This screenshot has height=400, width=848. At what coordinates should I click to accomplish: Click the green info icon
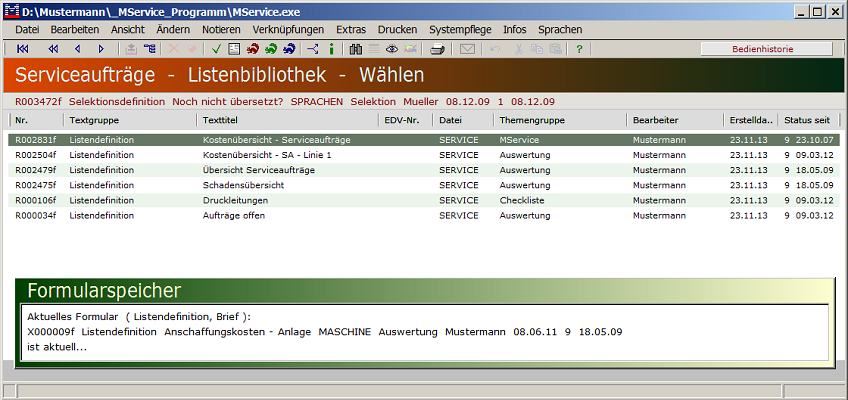pyautogui.click(x=332, y=49)
